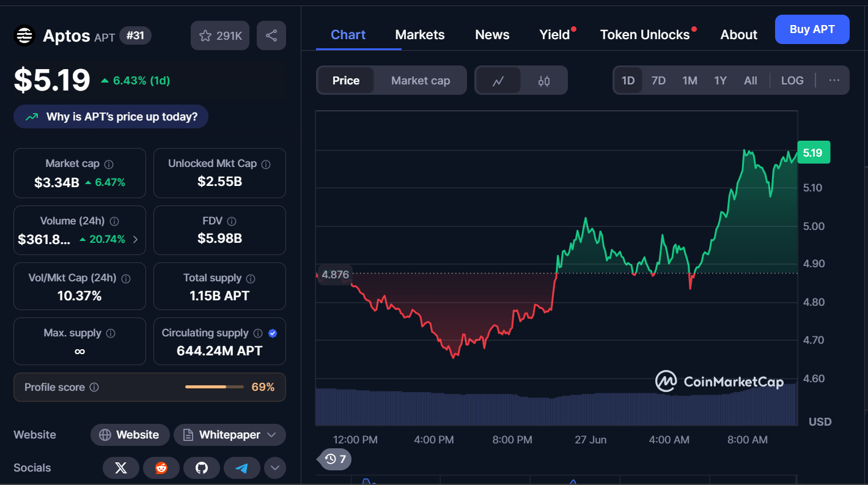Expand Volume (24h) details arrow
This screenshot has width=868, height=485.
(x=135, y=240)
